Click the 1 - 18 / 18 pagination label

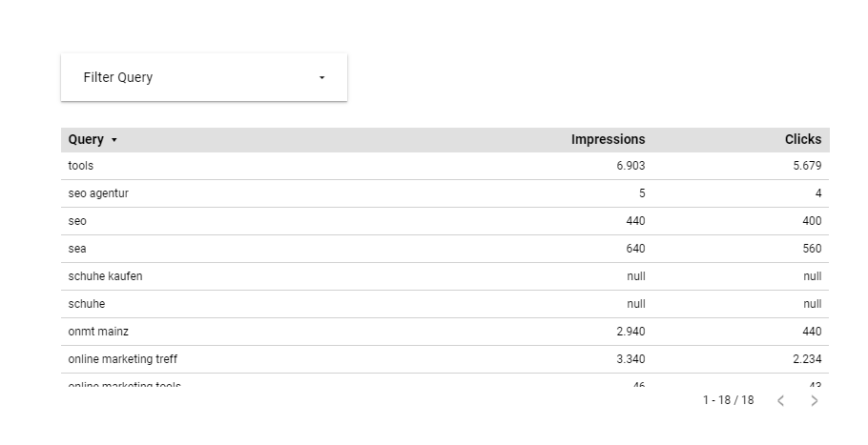[728, 400]
